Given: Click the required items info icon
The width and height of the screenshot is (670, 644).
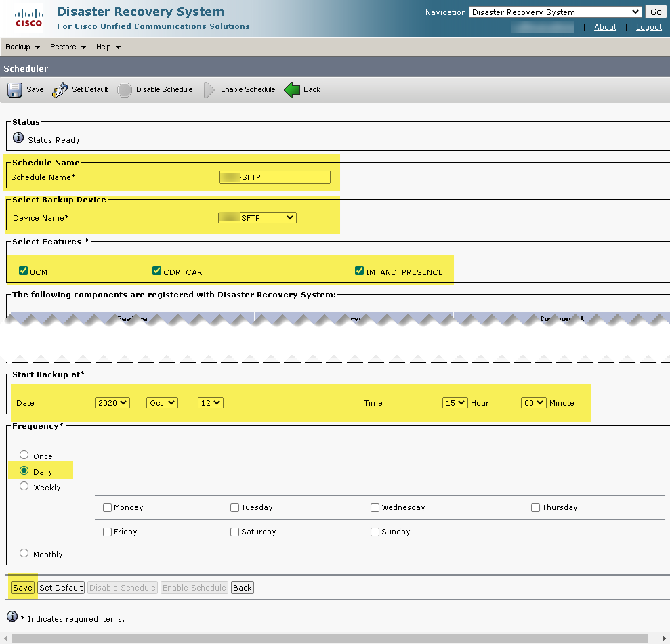Looking at the screenshot, I should click(12, 616).
